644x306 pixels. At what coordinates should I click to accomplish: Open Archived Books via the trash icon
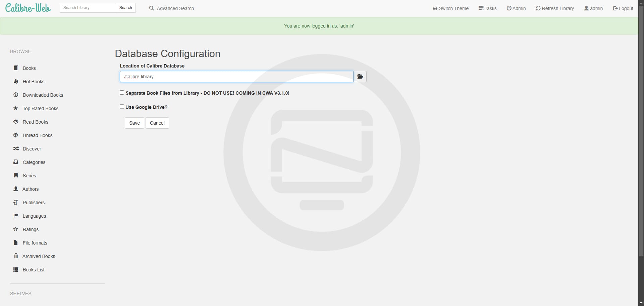pyautogui.click(x=15, y=256)
